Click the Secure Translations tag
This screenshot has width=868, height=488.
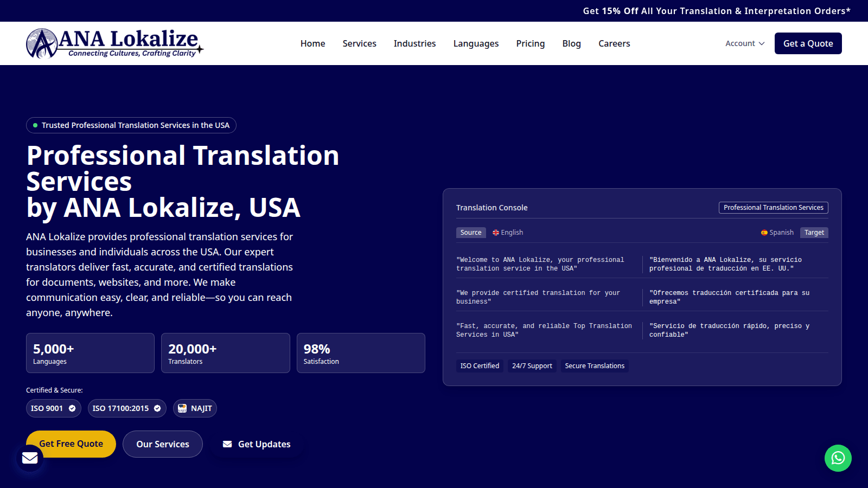(595, 366)
